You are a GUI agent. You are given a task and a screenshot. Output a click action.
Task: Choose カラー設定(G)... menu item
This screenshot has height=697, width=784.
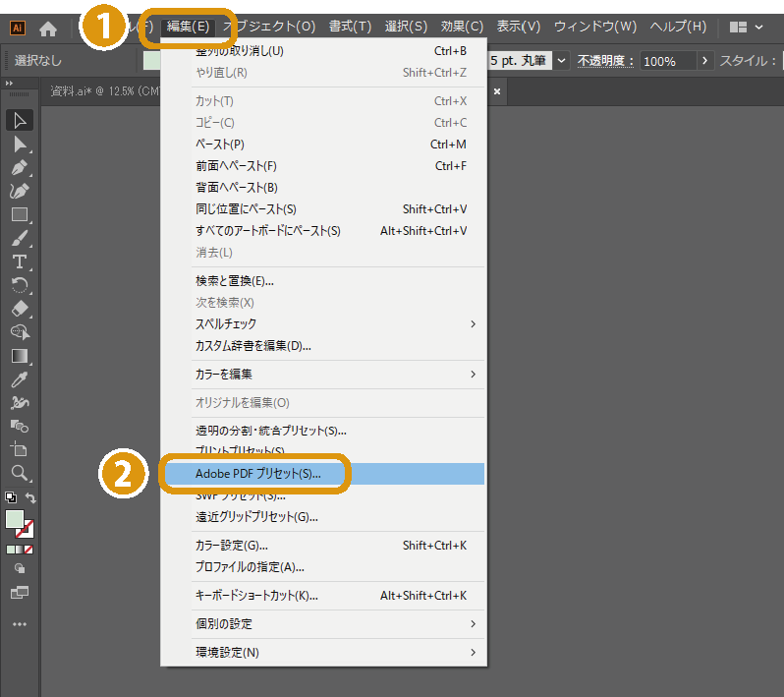click(324, 546)
